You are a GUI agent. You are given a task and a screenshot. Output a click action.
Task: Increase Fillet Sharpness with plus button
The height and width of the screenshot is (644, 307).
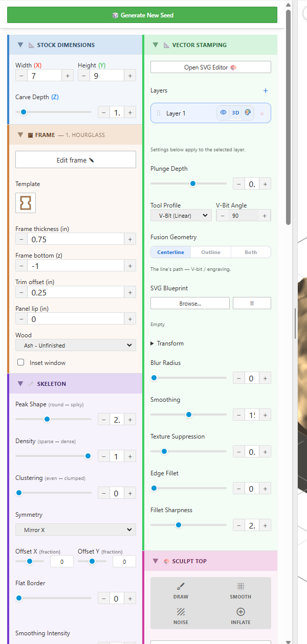(265, 525)
